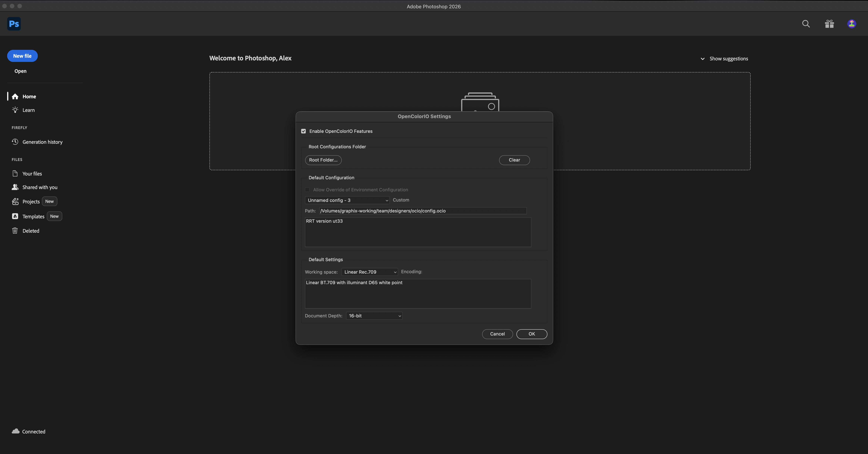Open the Document Depth 16-bit dropdown
Screen dimensions: 868x454
point(374,316)
